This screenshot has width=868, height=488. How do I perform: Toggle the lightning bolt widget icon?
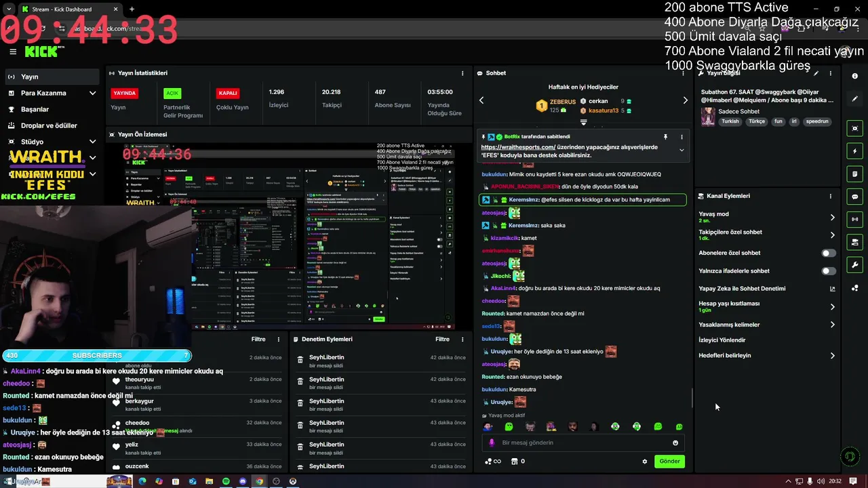coord(855,151)
